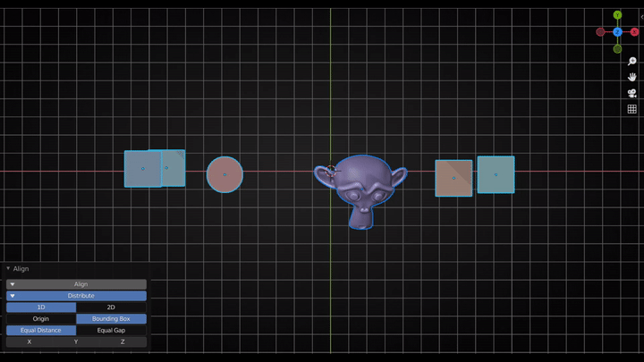644x362 pixels.
Task: Collapse the Distribute dropdown section
Action: (x=76, y=296)
